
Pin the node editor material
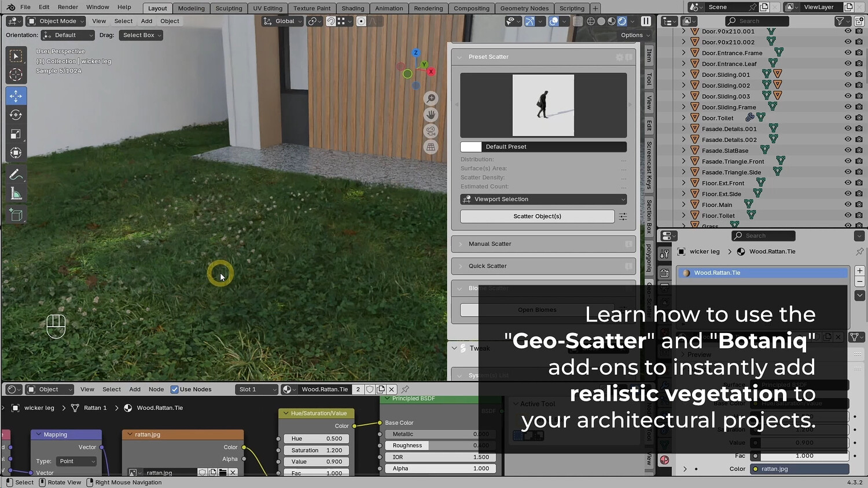point(405,390)
